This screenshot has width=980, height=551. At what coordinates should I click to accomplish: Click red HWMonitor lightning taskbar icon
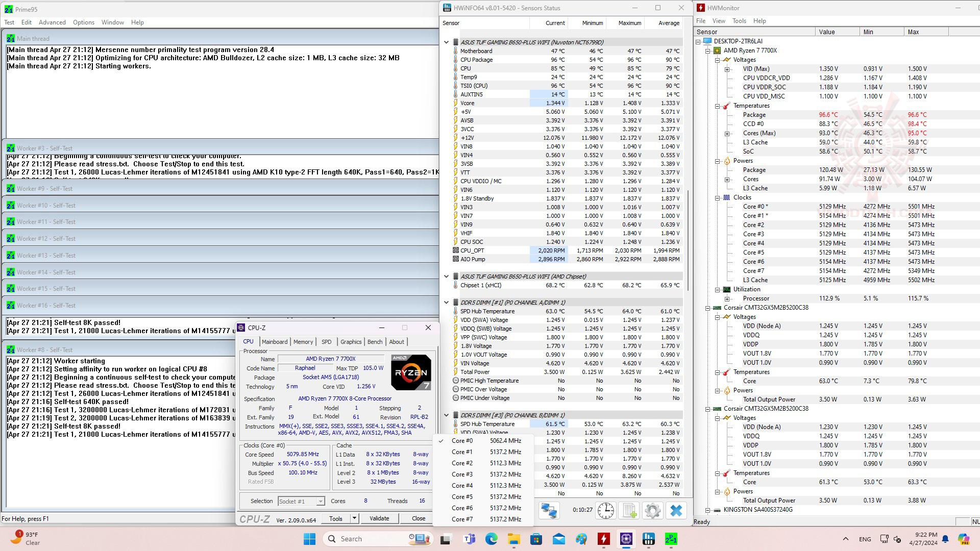[604, 539]
